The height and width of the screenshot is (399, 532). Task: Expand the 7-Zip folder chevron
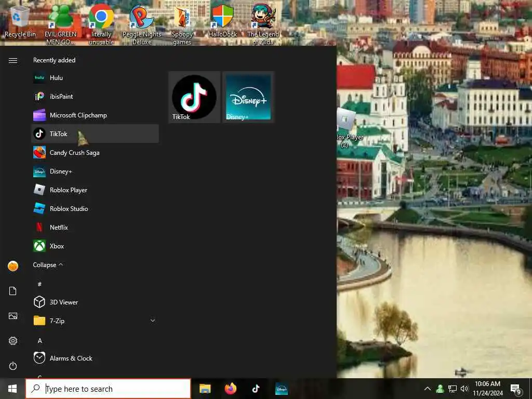coord(153,320)
